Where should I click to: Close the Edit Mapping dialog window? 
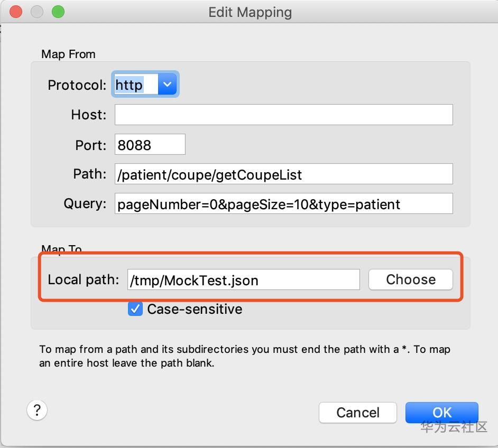16,12
